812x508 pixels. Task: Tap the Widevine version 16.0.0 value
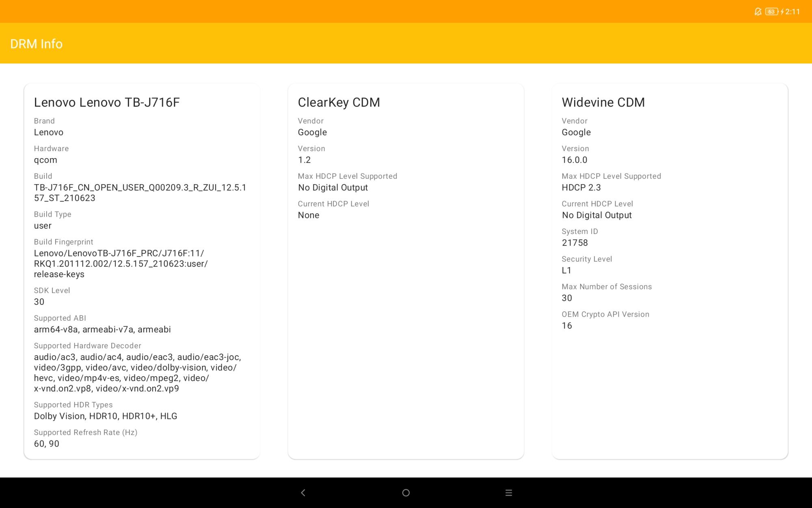574,160
